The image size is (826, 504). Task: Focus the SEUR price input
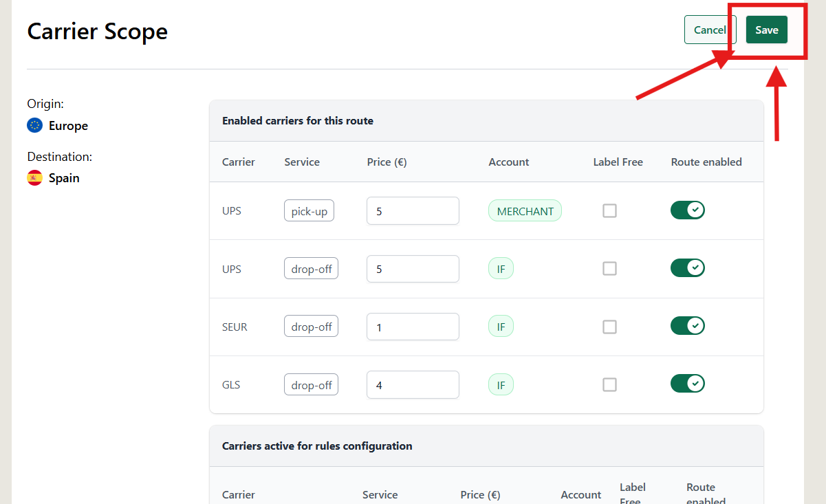click(x=413, y=327)
